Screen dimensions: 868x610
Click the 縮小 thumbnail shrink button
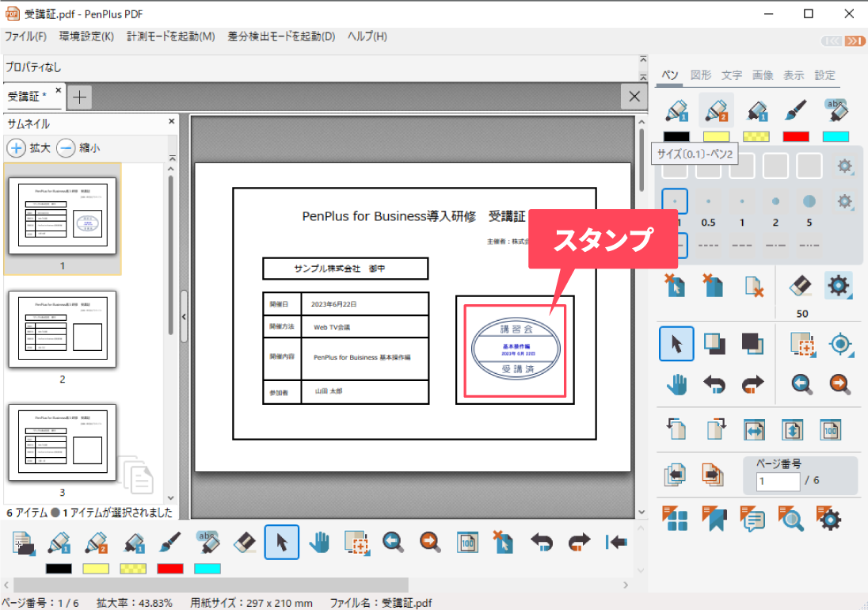[78, 148]
